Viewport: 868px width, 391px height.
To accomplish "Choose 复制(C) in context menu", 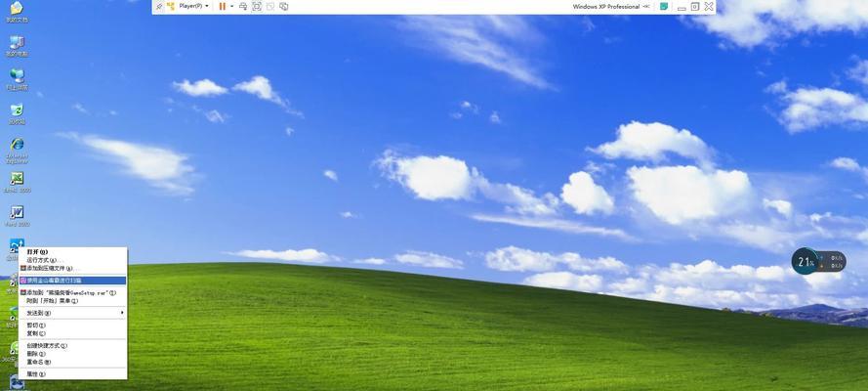I will pos(72,334).
